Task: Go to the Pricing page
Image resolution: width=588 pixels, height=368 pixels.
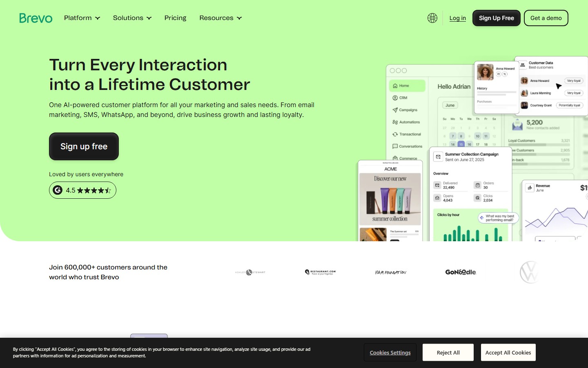Action: (x=175, y=18)
